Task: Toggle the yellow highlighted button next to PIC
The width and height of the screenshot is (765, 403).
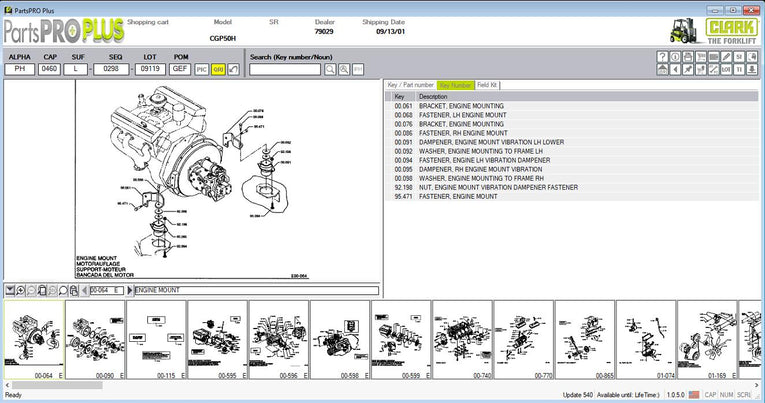Action: [x=217, y=70]
